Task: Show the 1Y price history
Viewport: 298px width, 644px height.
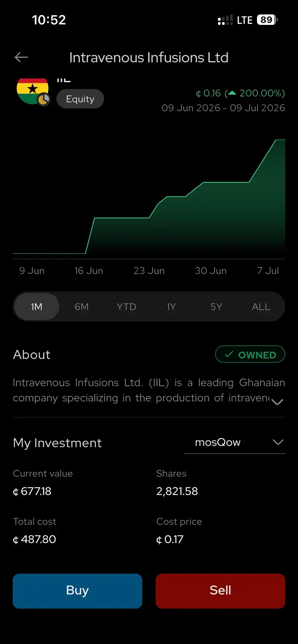Action: 171,307
